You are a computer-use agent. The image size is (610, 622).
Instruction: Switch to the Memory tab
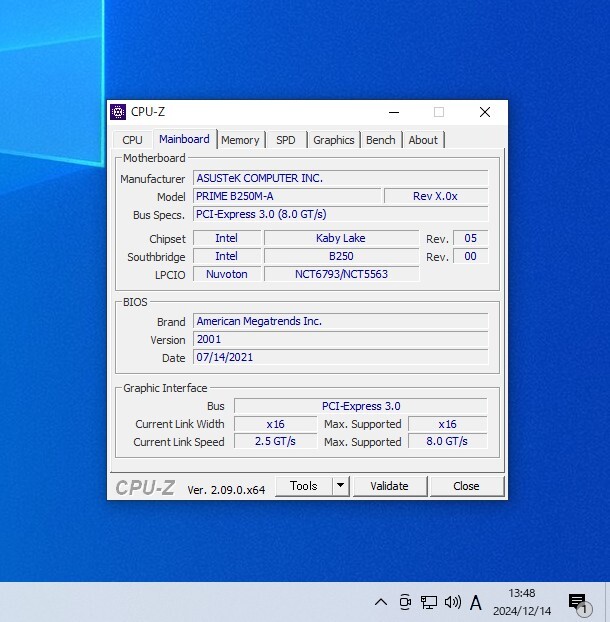240,140
